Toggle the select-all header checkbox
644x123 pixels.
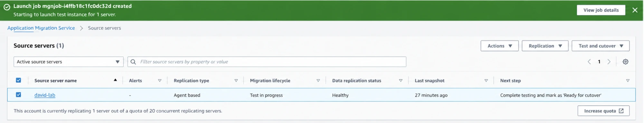tap(18, 80)
